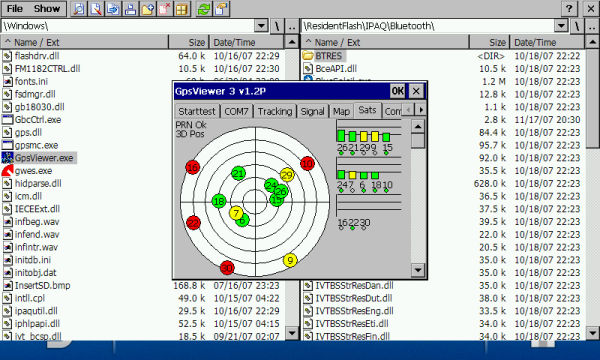Open the \Windows\ path dropdown
600x360 pixels.
click(x=261, y=26)
